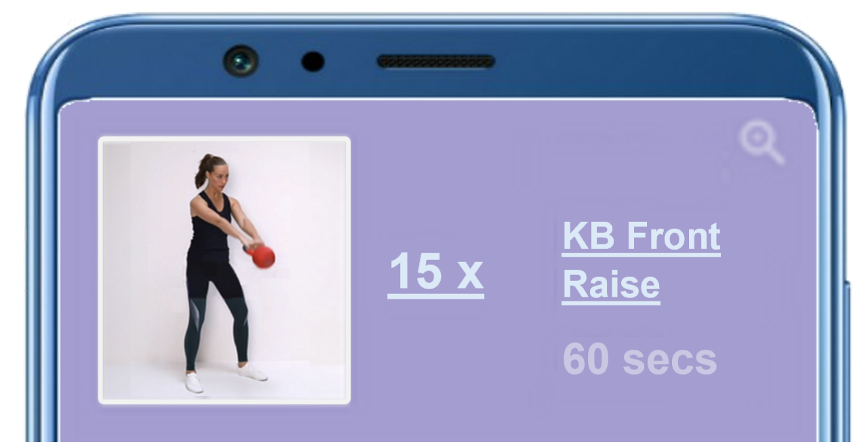Open the kettlebell exercise thumbnail
868x448 pixels.
[x=224, y=270]
